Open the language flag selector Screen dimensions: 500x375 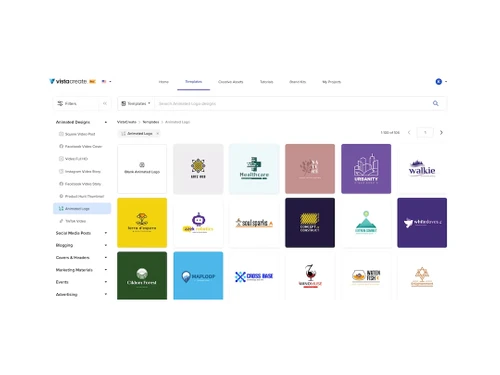click(x=106, y=81)
